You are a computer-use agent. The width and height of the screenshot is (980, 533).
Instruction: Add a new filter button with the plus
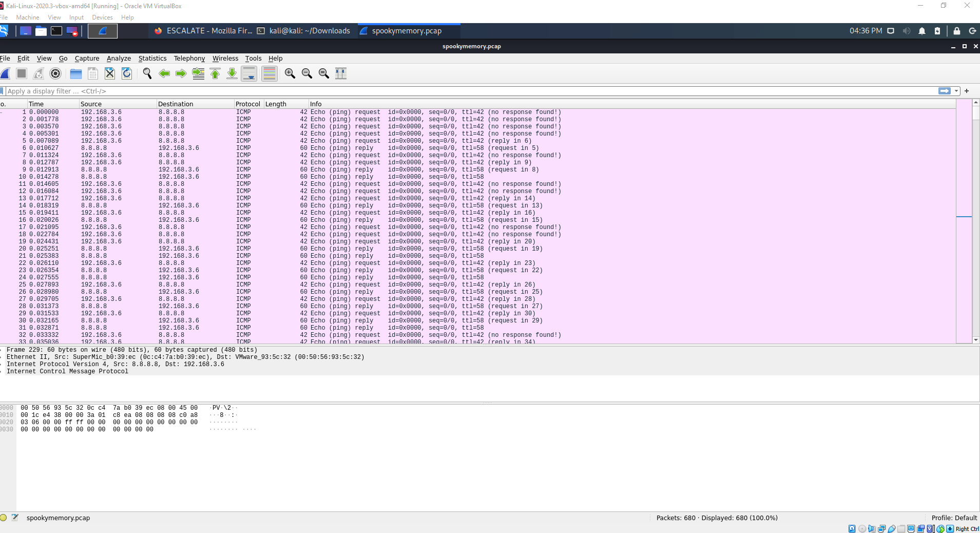coord(967,91)
